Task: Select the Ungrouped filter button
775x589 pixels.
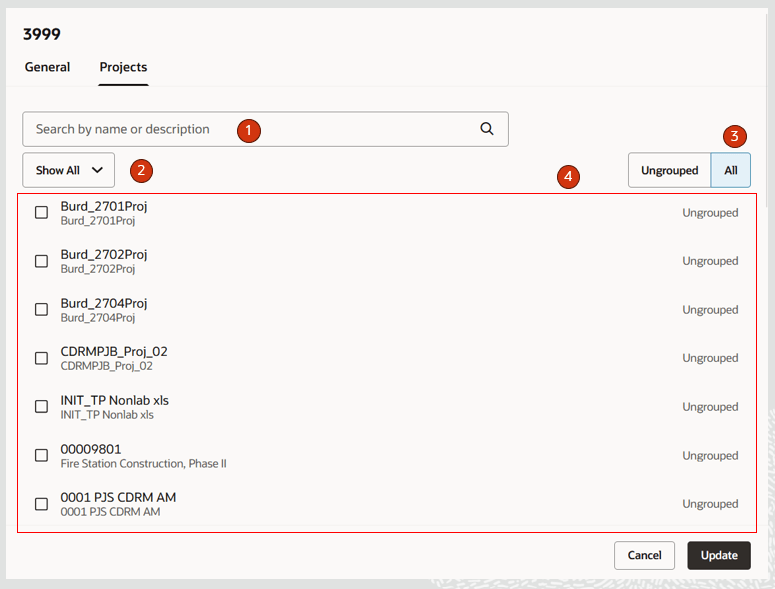Action: pyautogui.click(x=669, y=170)
